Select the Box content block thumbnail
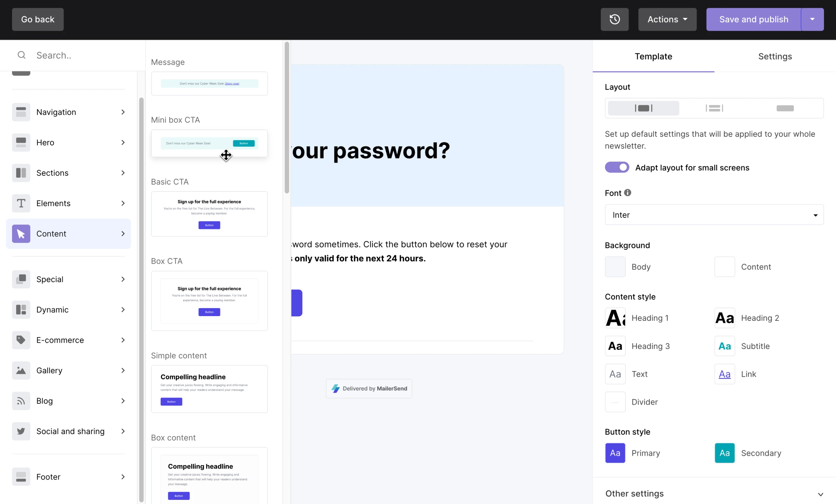Screen dimensions: 836x504 click(x=209, y=475)
